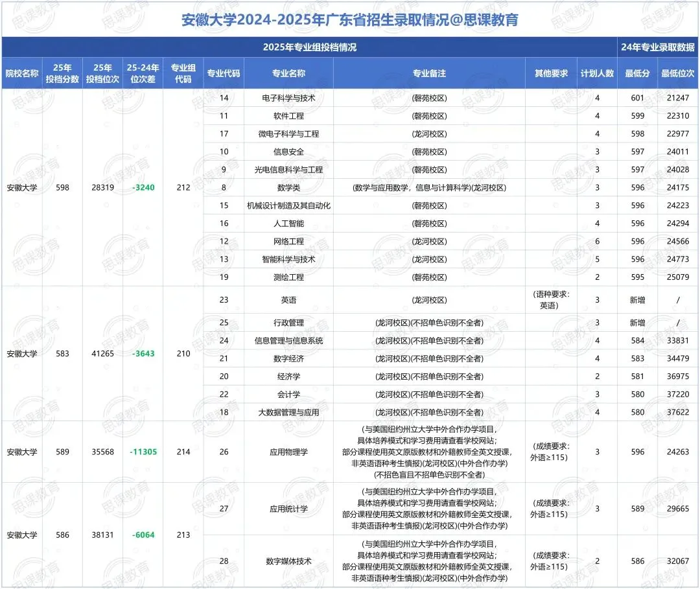
Task: Click the 专业代码 column header
Action: point(224,73)
